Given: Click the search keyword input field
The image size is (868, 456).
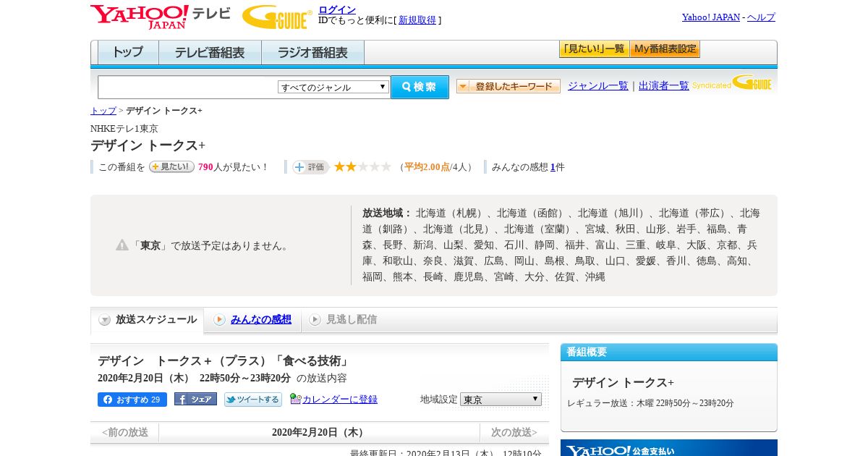Looking at the screenshot, I should click(x=188, y=87).
